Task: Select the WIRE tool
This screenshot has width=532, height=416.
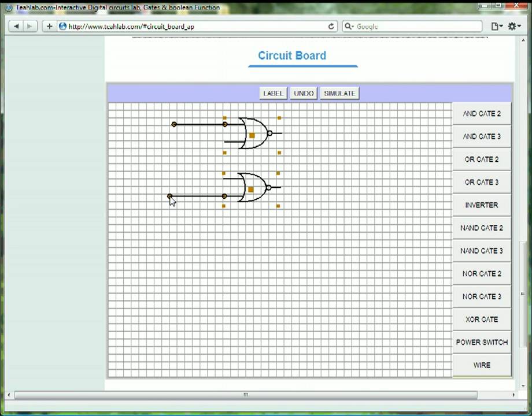Action: (482, 365)
